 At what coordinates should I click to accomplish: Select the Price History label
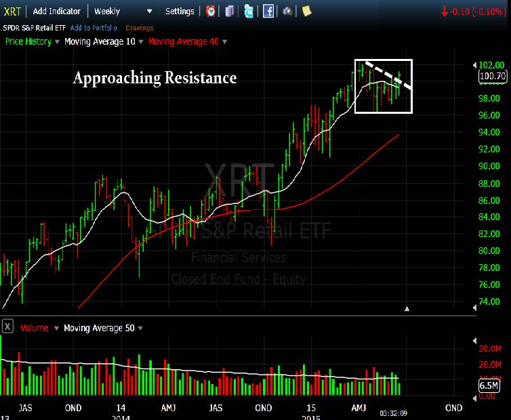[28, 42]
